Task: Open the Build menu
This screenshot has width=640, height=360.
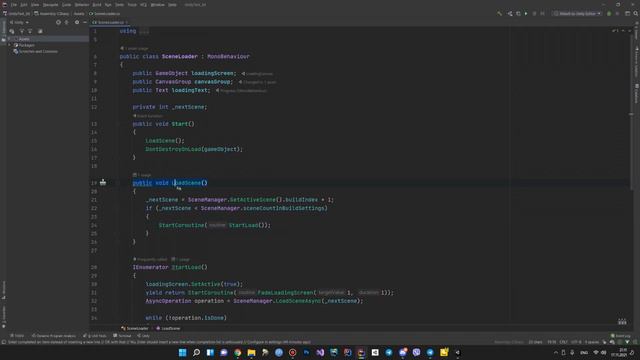Action: pyautogui.click(x=97, y=4)
